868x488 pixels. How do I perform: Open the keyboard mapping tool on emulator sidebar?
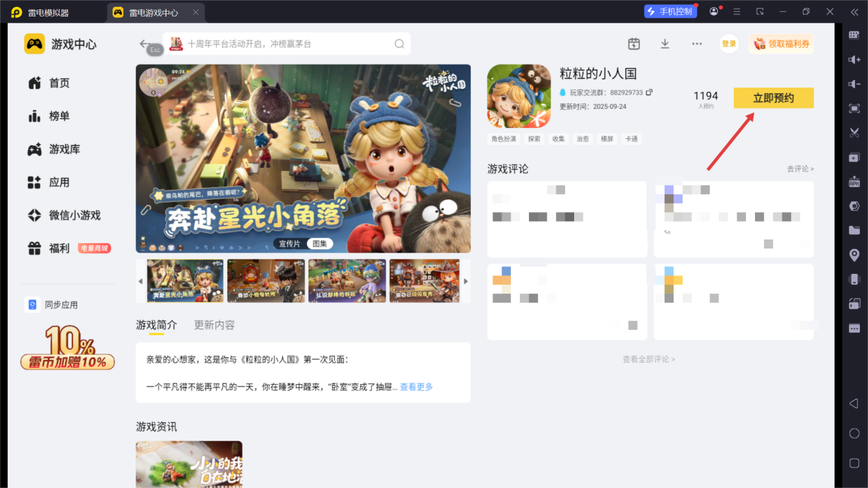853,34
